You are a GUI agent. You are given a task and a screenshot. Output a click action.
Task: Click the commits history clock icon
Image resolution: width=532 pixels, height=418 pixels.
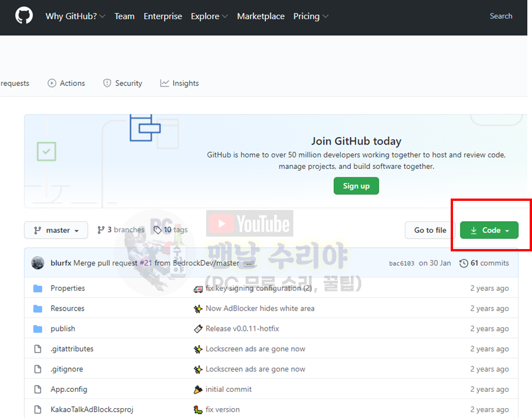click(x=464, y=264)
